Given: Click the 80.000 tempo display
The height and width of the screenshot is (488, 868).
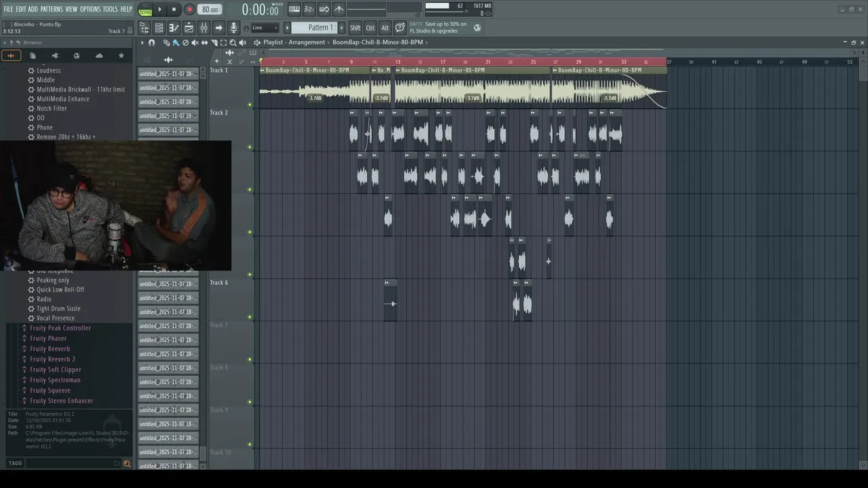Looking at the screenshot, I should 210,9.
